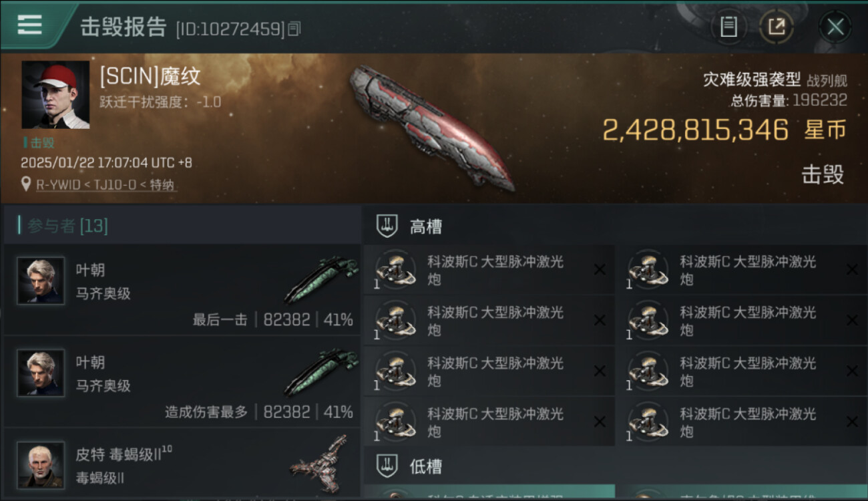Collapse the 高槽 section header
The height and width of the screenshot is (501, 868).
tap(614, 226)
